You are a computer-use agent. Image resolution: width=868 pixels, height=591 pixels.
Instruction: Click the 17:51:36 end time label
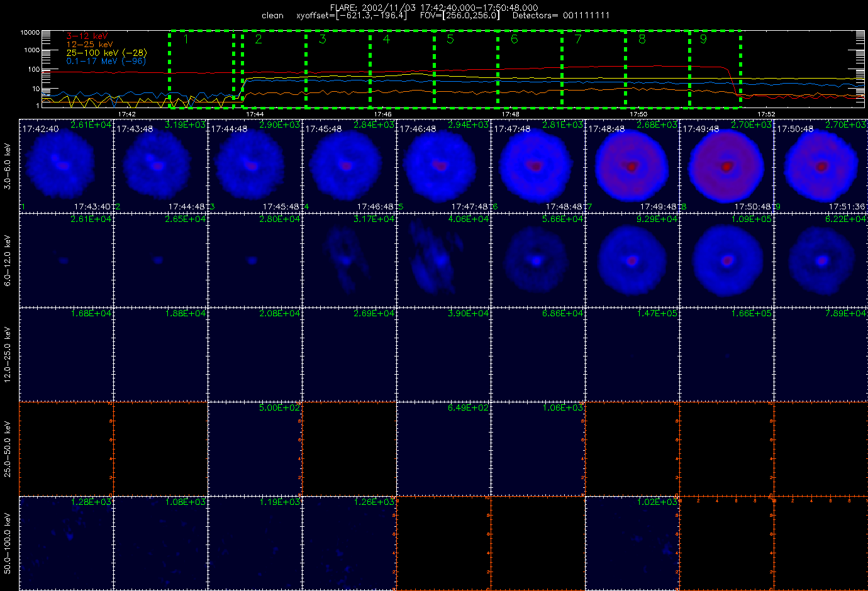[x=847, y=207]
